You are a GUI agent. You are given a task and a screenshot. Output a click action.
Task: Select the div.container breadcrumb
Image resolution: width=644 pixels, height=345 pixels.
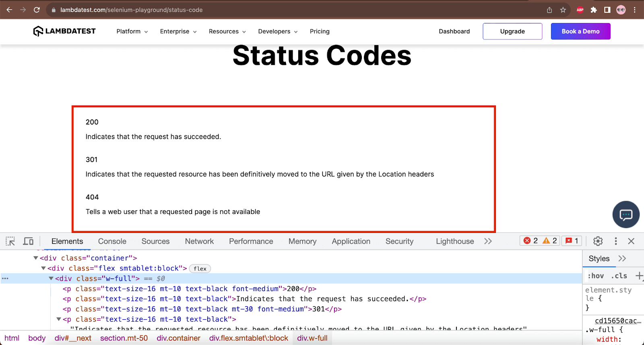click(x=178, y=338)
